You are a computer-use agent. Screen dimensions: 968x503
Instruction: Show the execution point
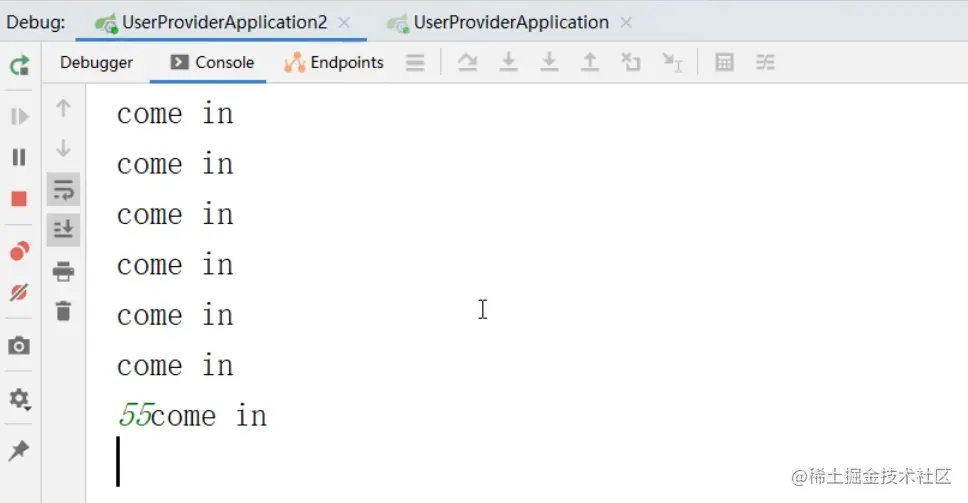pyautogui.click(x=467, y=62)
